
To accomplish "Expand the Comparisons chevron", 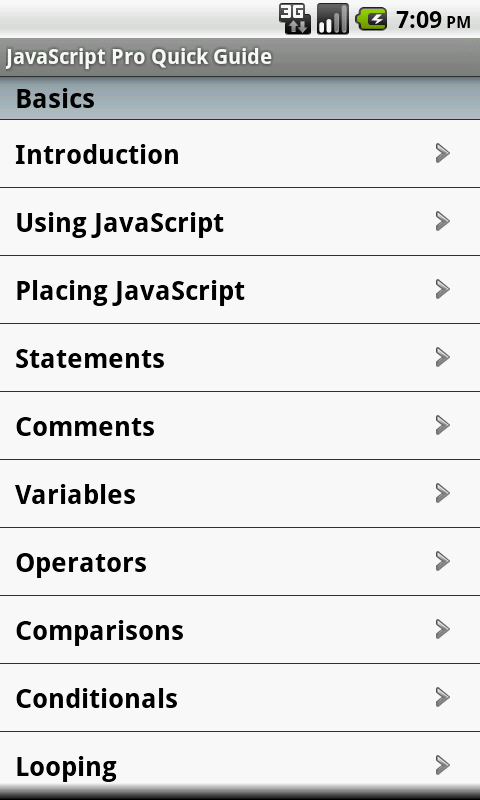I will coord(443,629).
